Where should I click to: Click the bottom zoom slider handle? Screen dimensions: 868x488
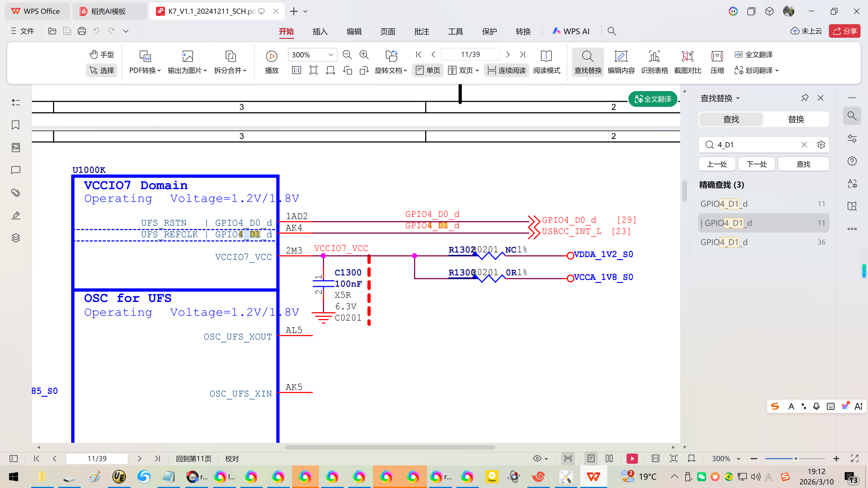(796, 459)
